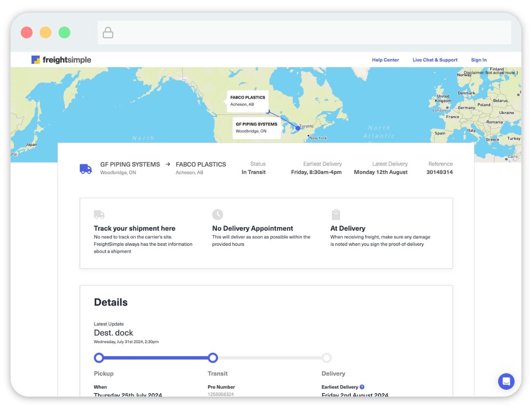The image size is (532, 409).
Task: Open the live chat bubble widget
Action: [x=506, y=382]
